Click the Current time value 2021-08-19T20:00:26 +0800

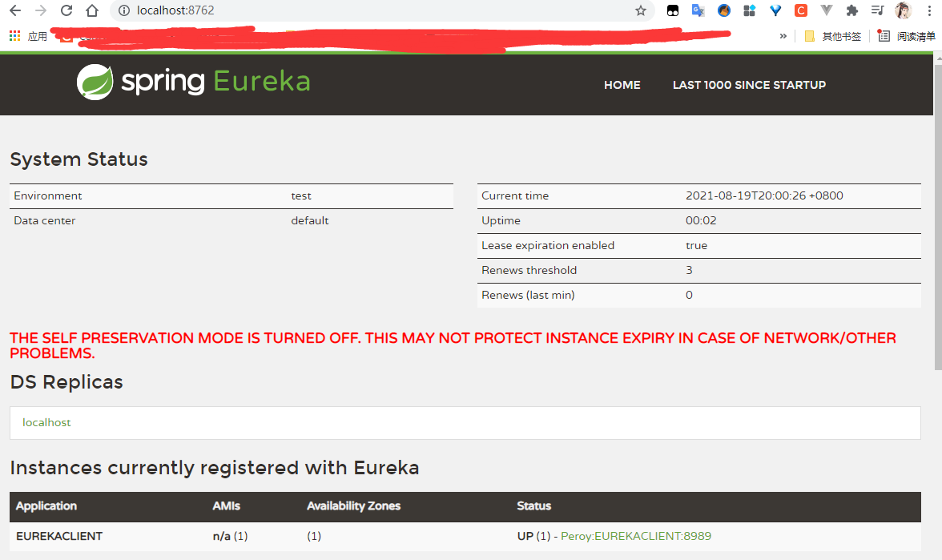click(764, 195)
